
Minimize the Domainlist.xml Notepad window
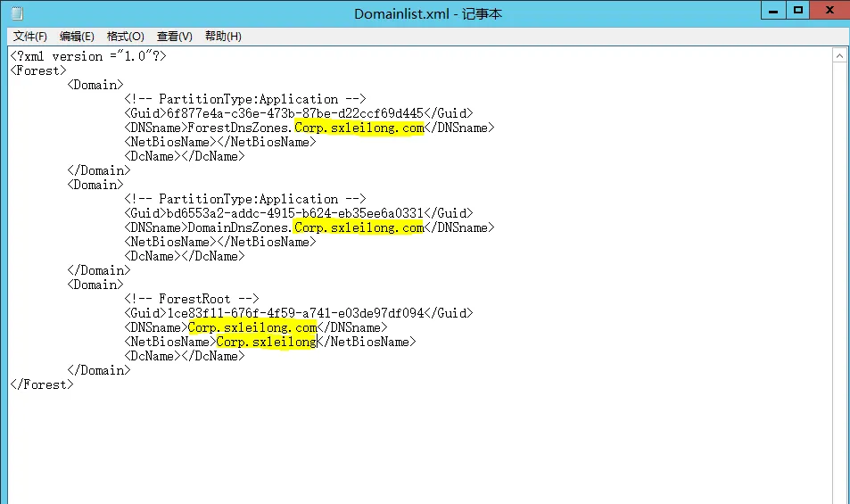tap(773, 10)
